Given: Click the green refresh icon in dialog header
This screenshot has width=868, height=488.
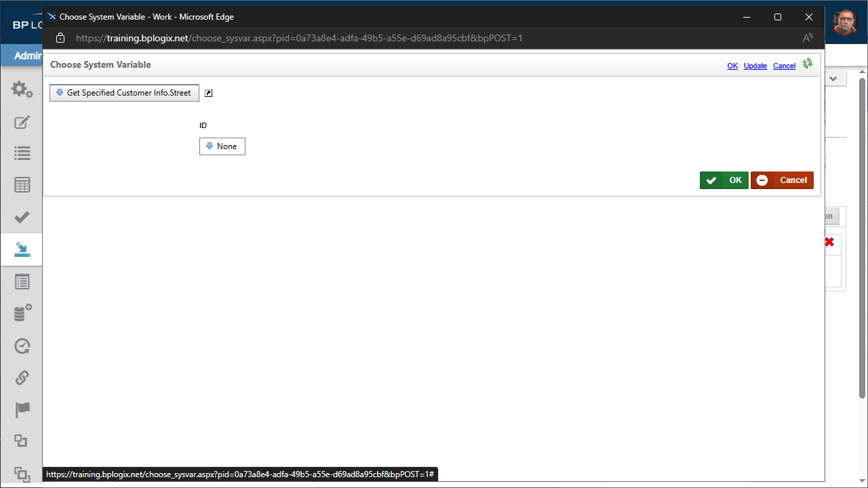Looking at the screenshot, I should click(807, 64).
